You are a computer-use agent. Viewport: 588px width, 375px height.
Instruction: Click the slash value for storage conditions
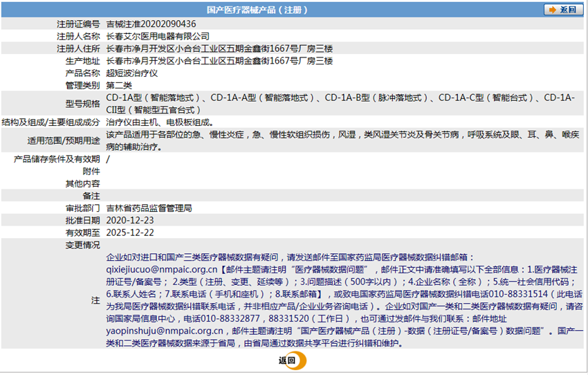click(108, 159)
